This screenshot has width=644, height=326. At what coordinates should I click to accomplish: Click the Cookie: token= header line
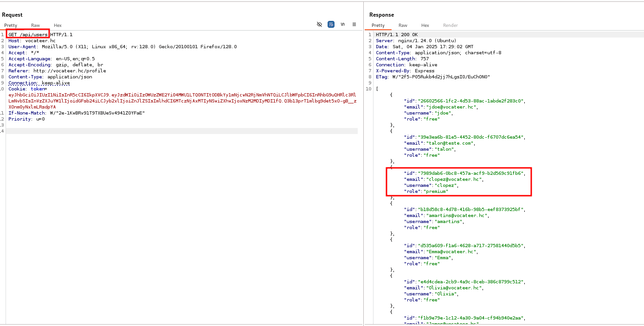click(28, 89)
